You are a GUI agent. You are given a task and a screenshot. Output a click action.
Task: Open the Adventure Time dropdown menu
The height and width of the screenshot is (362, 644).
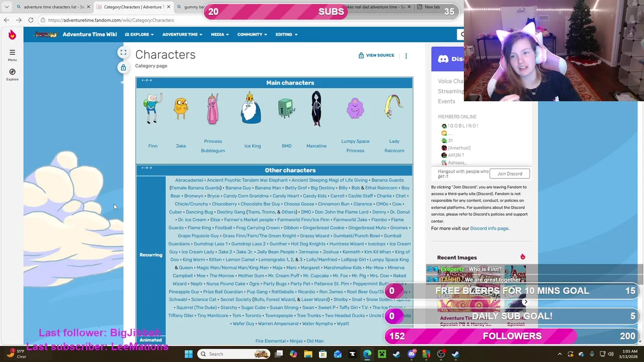[182, 35]
